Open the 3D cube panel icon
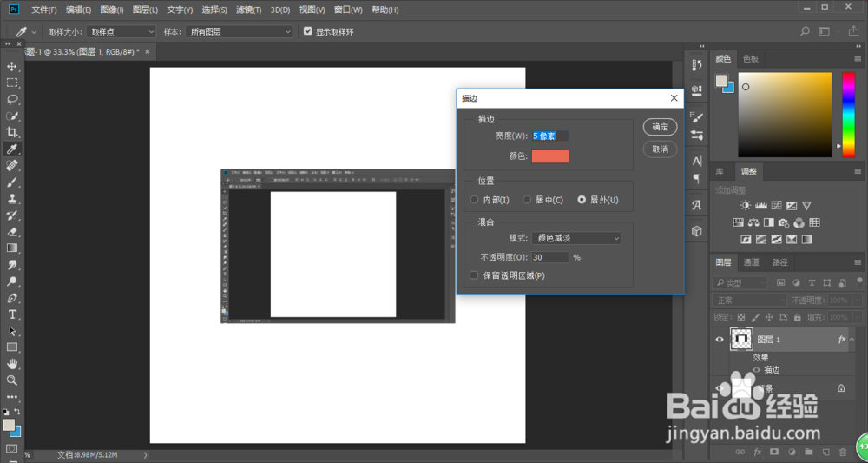This screenshot has height=463, width=868. [697, 231]
